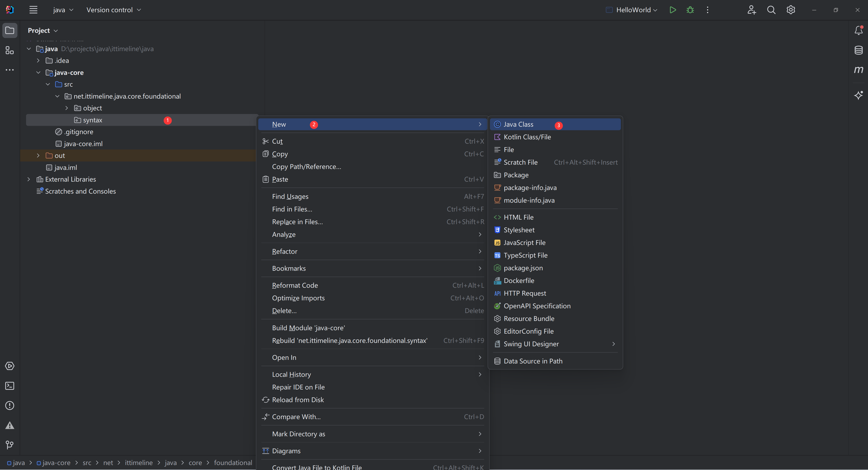The image size is (868, 470).
Task: Select .gitignore file in tree
Action: coord(74,132)
